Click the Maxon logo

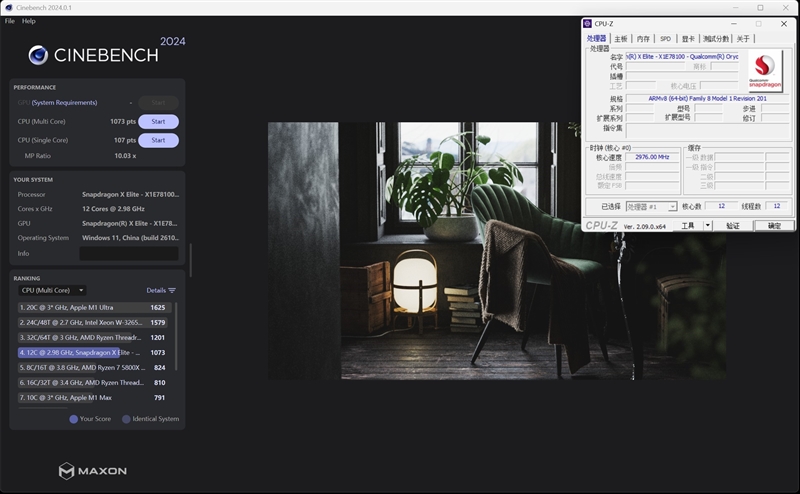92,471
